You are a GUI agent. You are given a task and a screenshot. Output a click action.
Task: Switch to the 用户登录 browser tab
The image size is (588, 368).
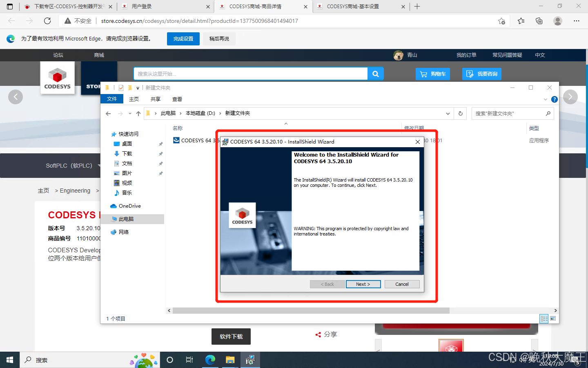click(x=165, y=7)
